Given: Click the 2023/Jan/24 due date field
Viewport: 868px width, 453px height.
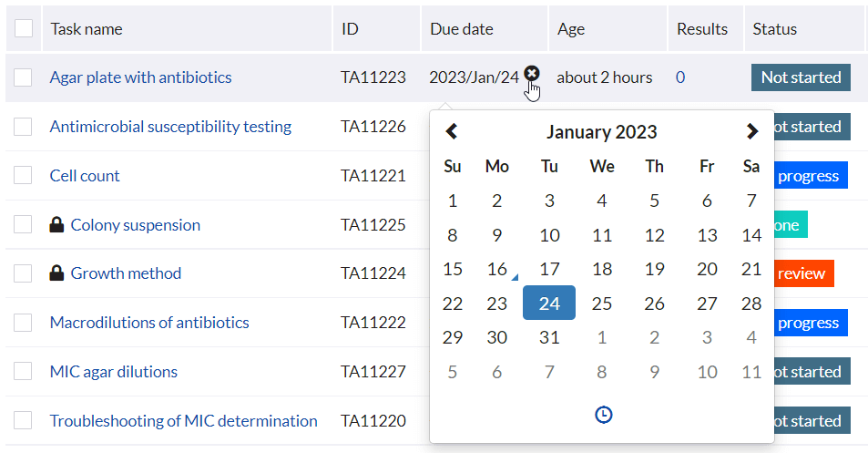Looking at the screenshot, I should pyautogui.click(x=474, y=77).
